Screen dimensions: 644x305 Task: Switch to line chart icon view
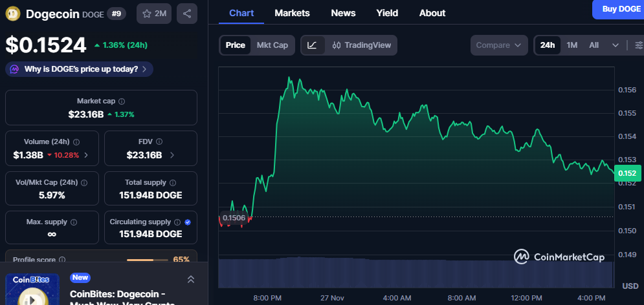(x=312, y=45)
